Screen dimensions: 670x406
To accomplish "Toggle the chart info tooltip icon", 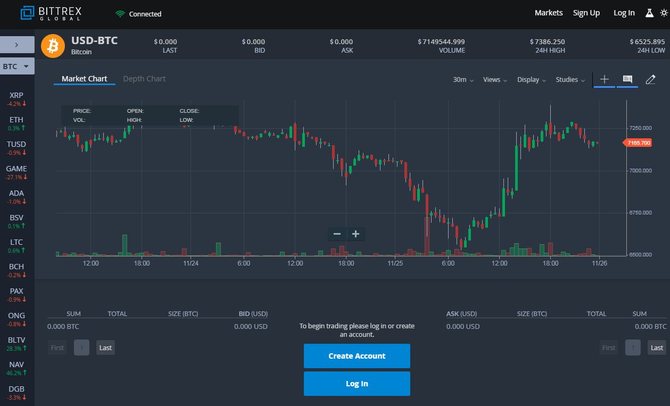I will point(627,79).
